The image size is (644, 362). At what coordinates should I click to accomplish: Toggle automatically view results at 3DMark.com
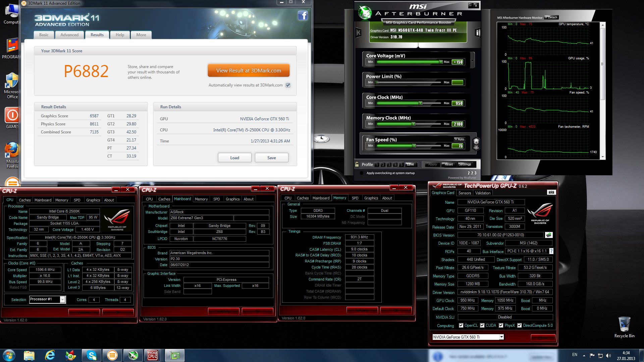[x=288, y=85]
